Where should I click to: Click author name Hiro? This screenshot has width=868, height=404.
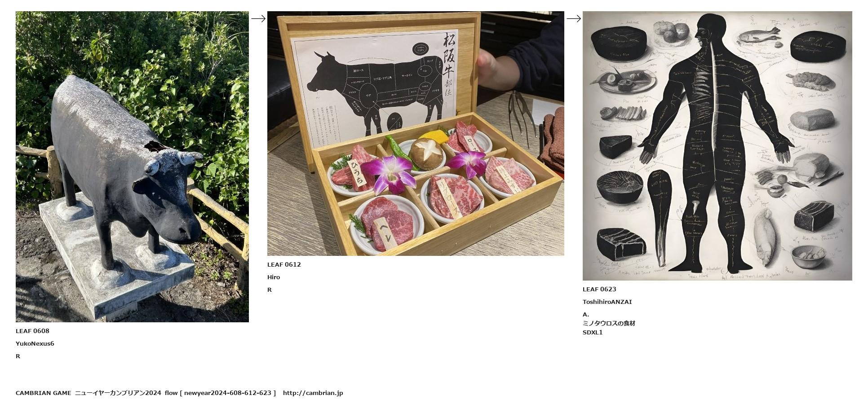pos(274,277)
